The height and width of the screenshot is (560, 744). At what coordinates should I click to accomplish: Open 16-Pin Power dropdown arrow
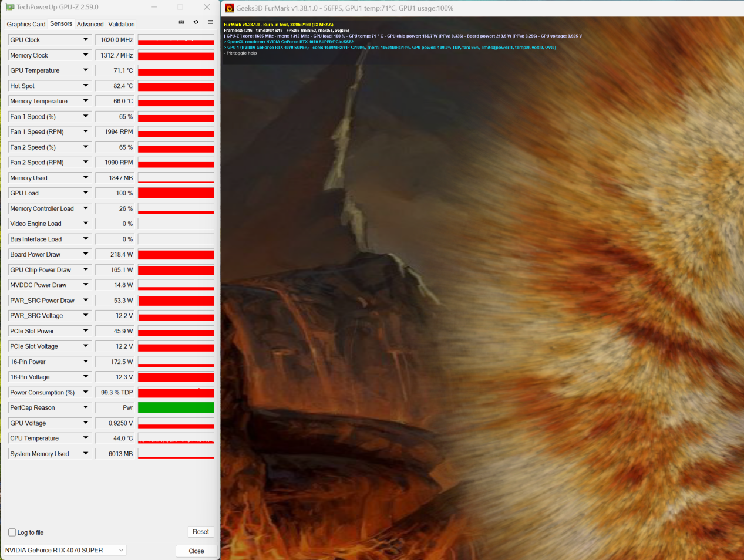coord(86,362)
